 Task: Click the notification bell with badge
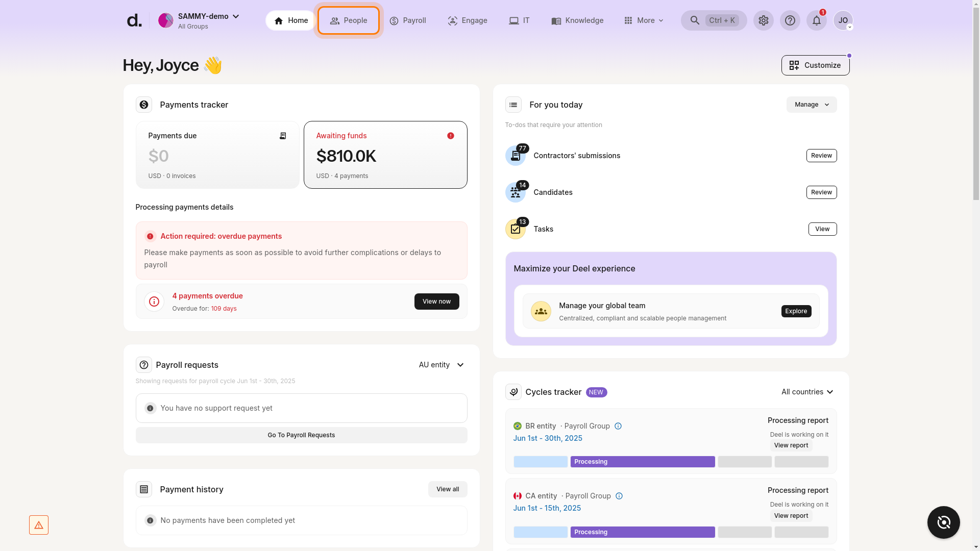pyautogui.click(x=816, y=20)
